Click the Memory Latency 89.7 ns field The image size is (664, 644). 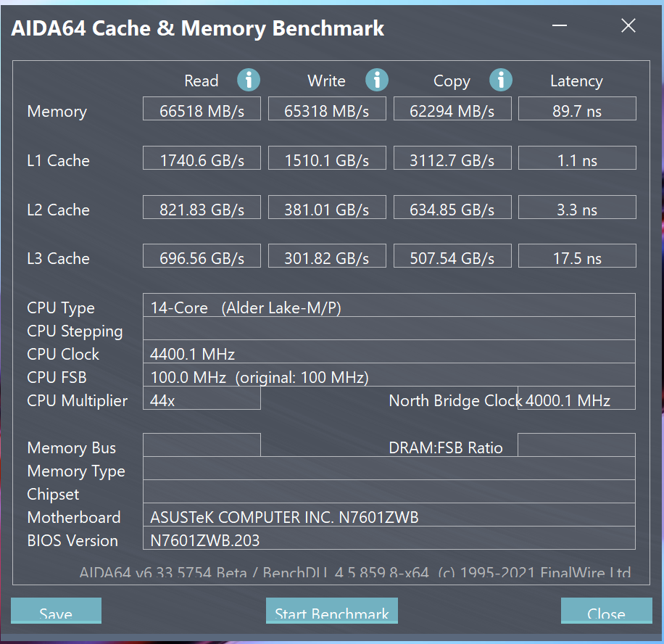tap(577, 109)
